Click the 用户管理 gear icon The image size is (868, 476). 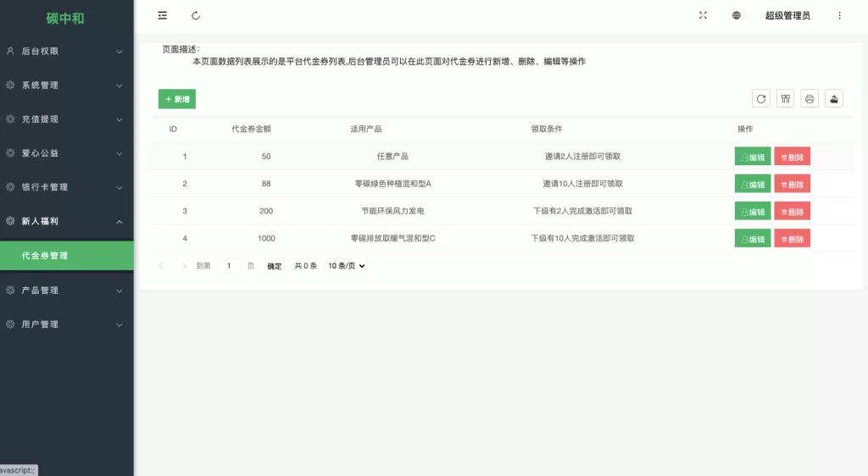[10, 324]
